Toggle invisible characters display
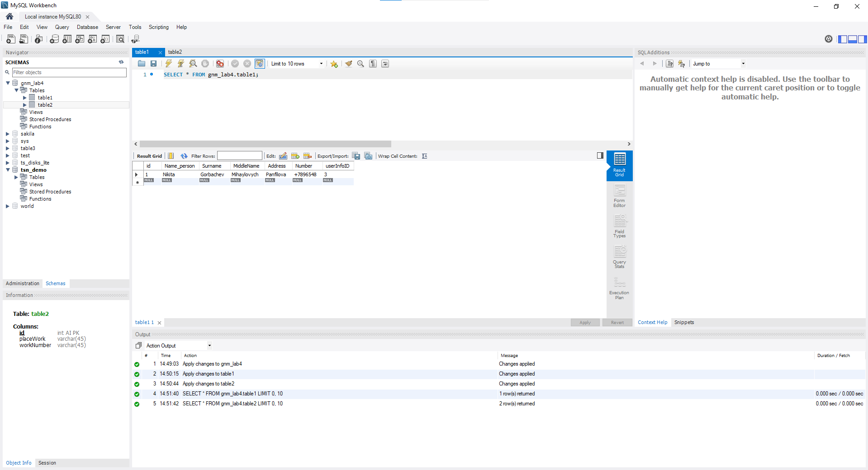Screen dimensions: 868x470 coord(373,64)
